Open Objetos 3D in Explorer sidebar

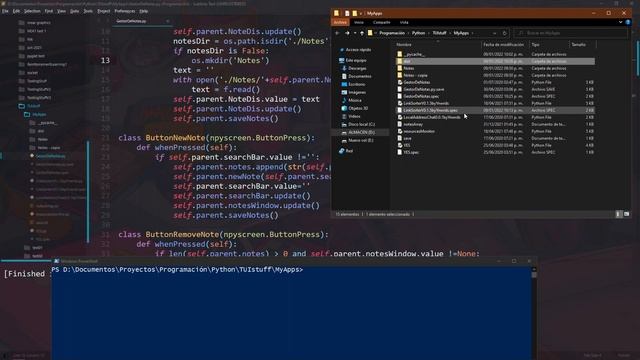pos(355,108)
